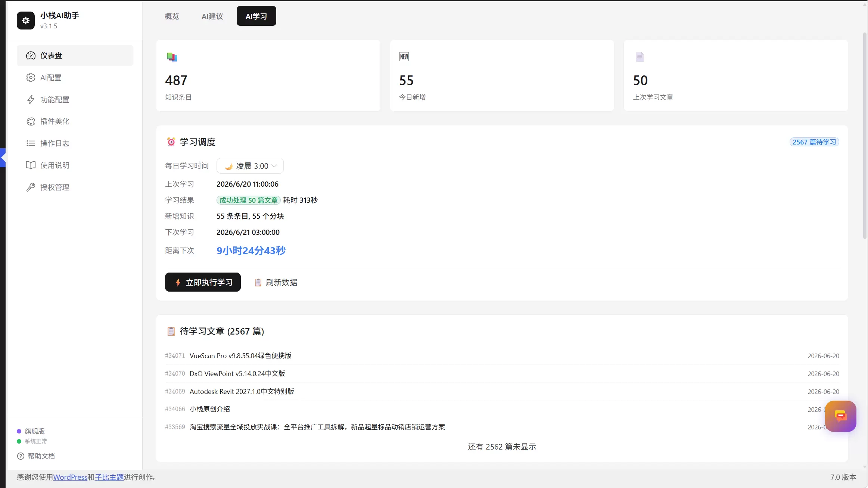Click the page vertical scrollbar thumb
The width and height of the screenshot is (868, 488).
click(865, 135)
